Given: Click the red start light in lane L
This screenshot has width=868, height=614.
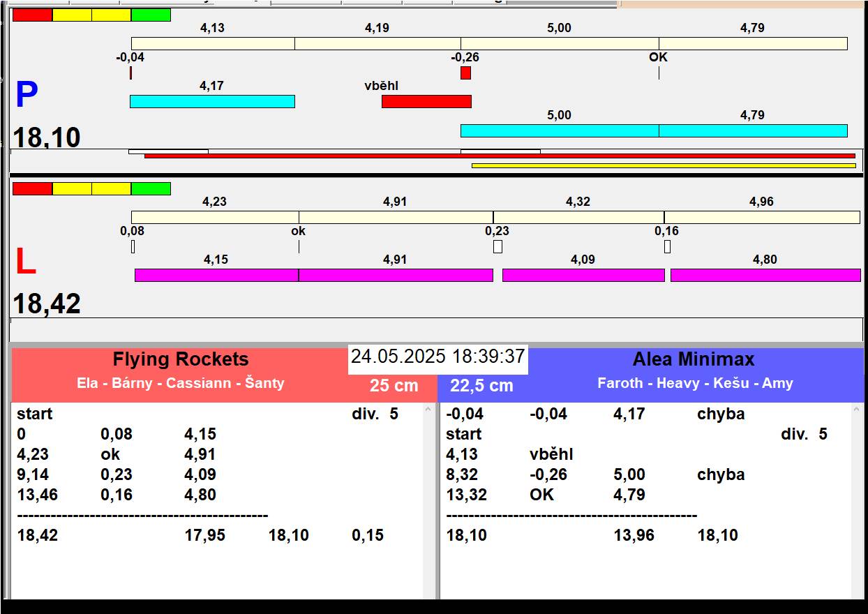Looking at the screenshot, I should [x=32, y=188].
